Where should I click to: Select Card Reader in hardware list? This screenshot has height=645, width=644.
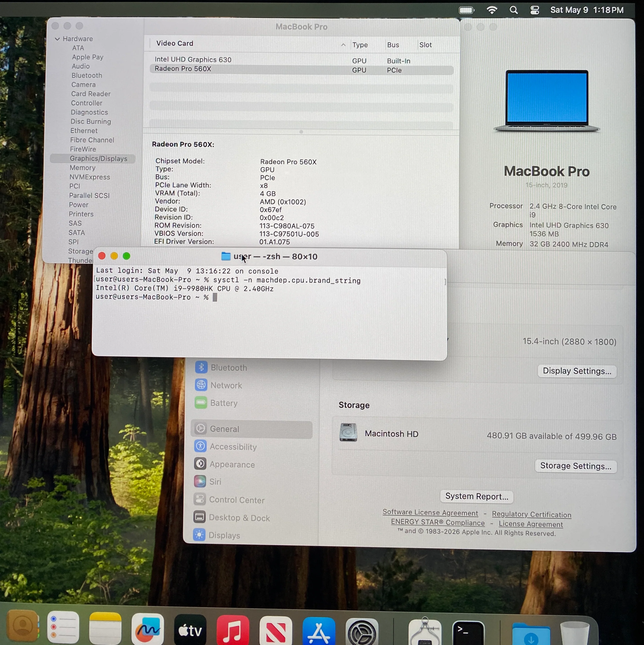(90, 94)
